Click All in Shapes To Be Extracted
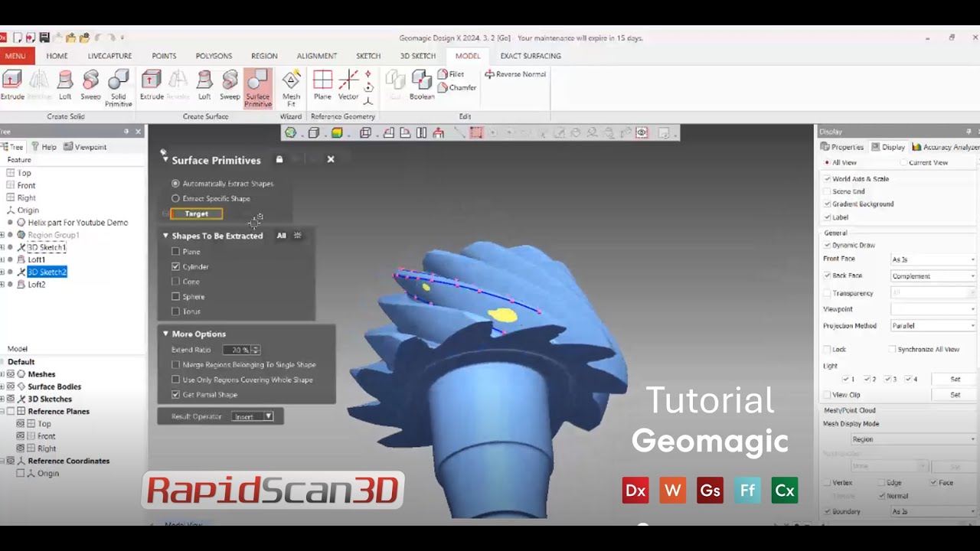Viewport: 980px width, 551px height. point(281,236)
